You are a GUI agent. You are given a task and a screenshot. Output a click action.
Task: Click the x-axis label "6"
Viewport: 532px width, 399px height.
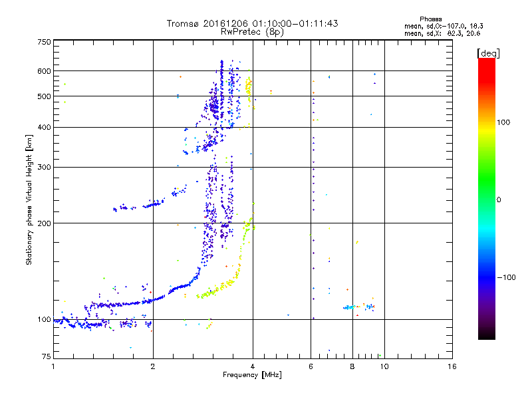[311, 366]
